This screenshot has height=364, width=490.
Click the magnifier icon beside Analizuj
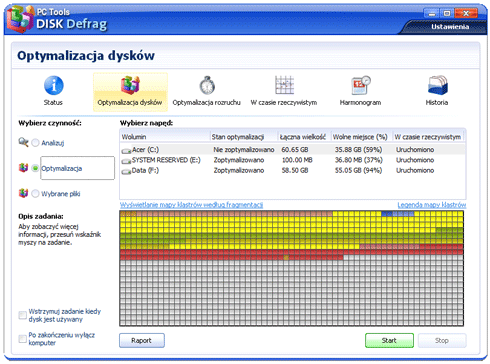point(23,142)
